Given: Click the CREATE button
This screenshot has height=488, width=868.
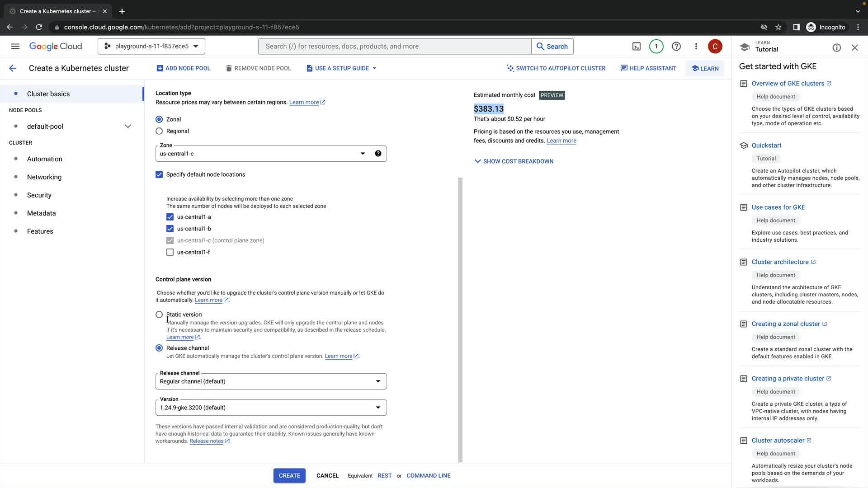Looking at the screenshot, I should (x=289, y=475).
